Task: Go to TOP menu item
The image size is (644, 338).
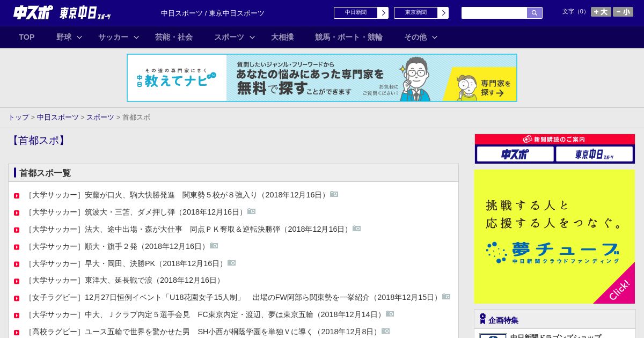Action: [27, 37]
